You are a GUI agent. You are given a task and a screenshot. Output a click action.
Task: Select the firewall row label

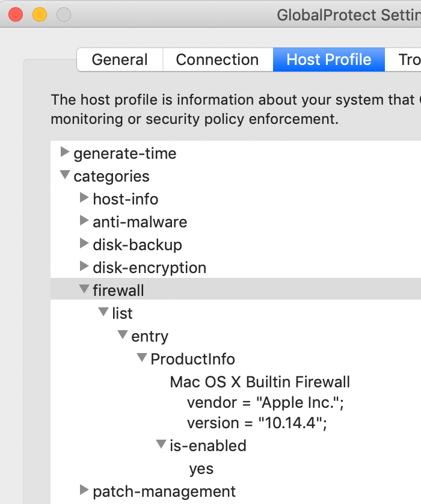[118, 290]
